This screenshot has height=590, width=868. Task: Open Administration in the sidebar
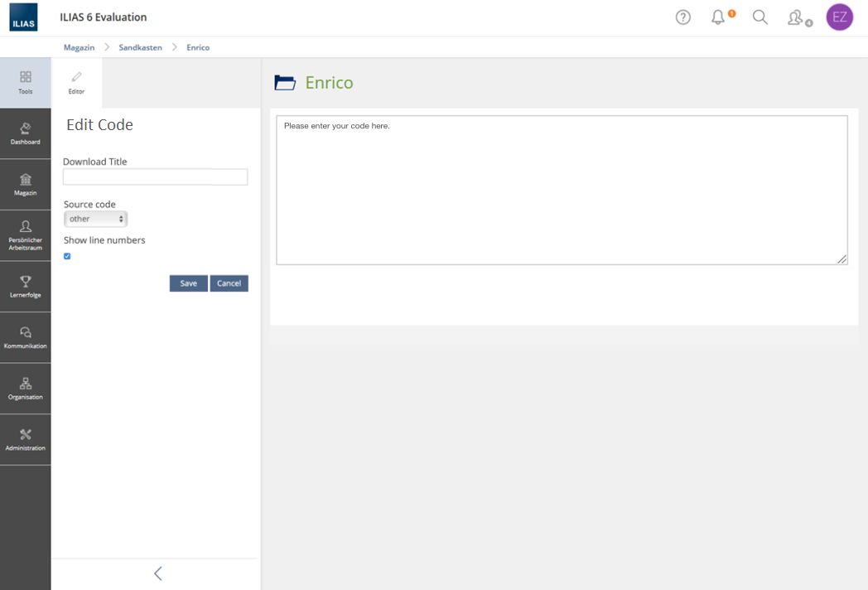tap(25, 440)
